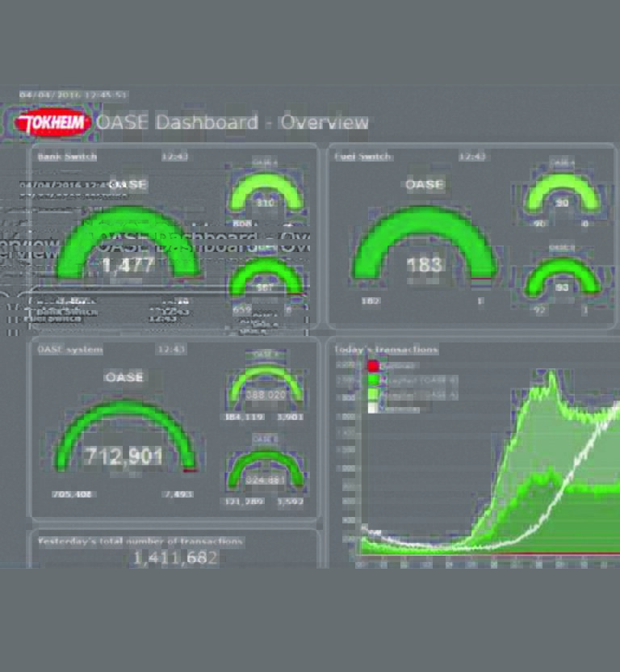
Task: Click the 182 value under Fuel Switch gauge
Action: tap(371, 300)
